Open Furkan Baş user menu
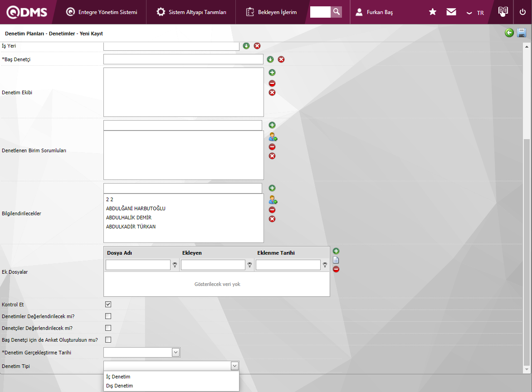 click(x=374, y=12)
